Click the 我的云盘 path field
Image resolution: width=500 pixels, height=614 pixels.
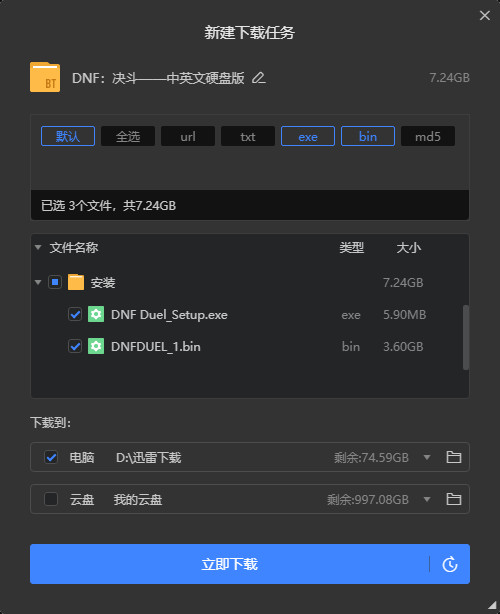[x=138, y=499]
